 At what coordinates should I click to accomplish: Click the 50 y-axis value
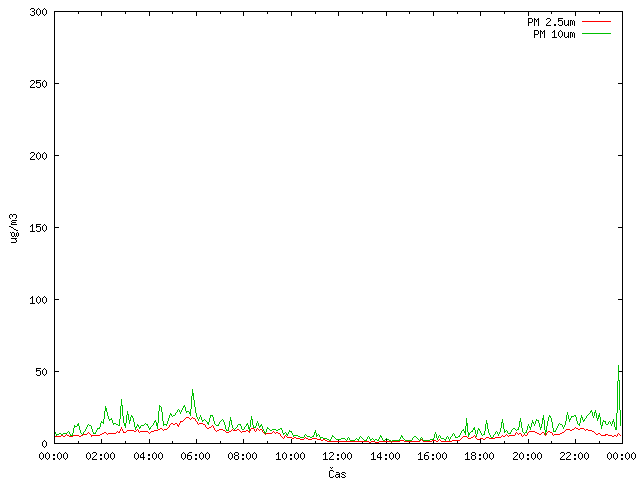pos(41,372)
